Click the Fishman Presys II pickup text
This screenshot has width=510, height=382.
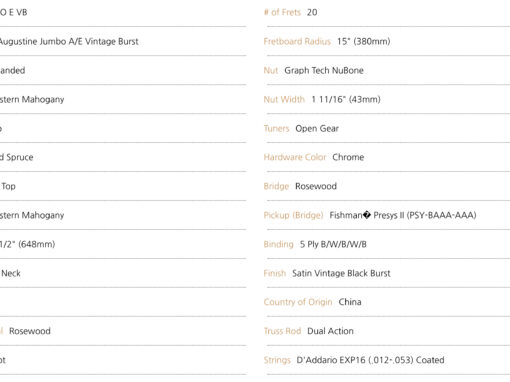pos(403,215)
